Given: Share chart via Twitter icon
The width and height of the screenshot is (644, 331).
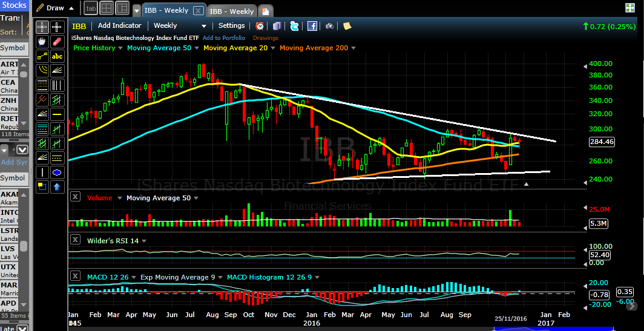Looking at the screenshot, I should pos(295,26).
